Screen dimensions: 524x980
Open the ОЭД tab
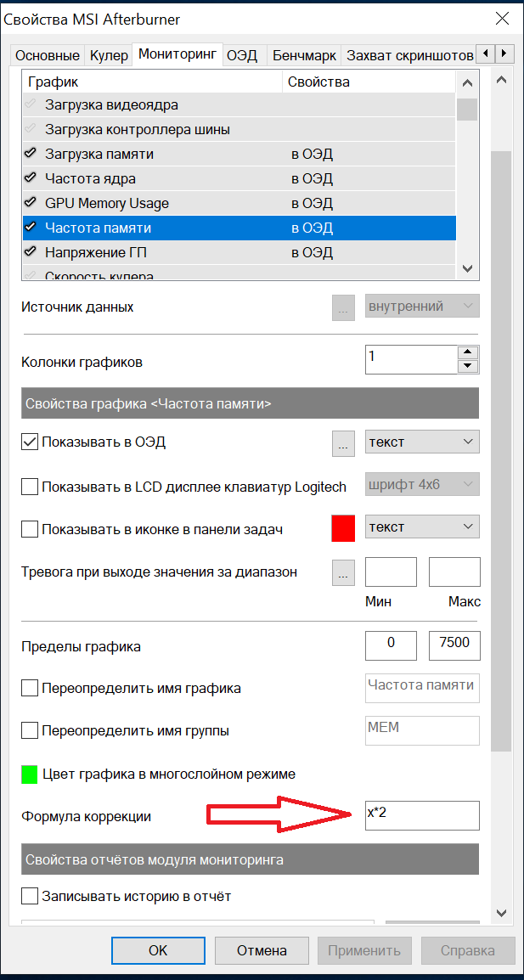[242, 55]
